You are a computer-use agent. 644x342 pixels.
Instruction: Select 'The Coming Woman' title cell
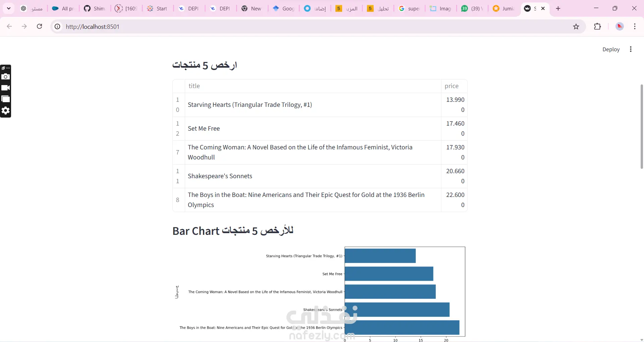point(313,152)
